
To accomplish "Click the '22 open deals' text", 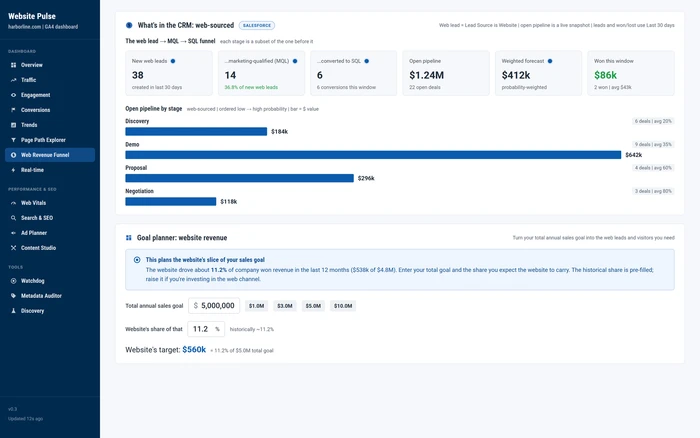I will (425, 88).
